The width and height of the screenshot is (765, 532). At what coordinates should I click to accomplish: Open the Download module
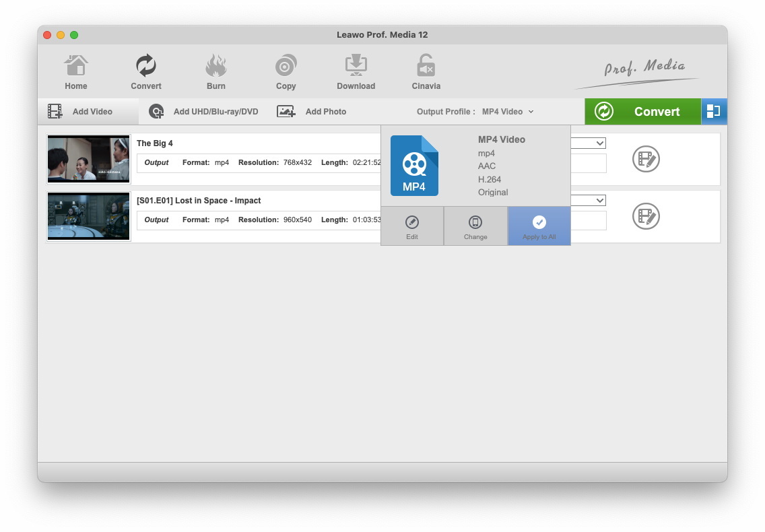coord(356,72)
